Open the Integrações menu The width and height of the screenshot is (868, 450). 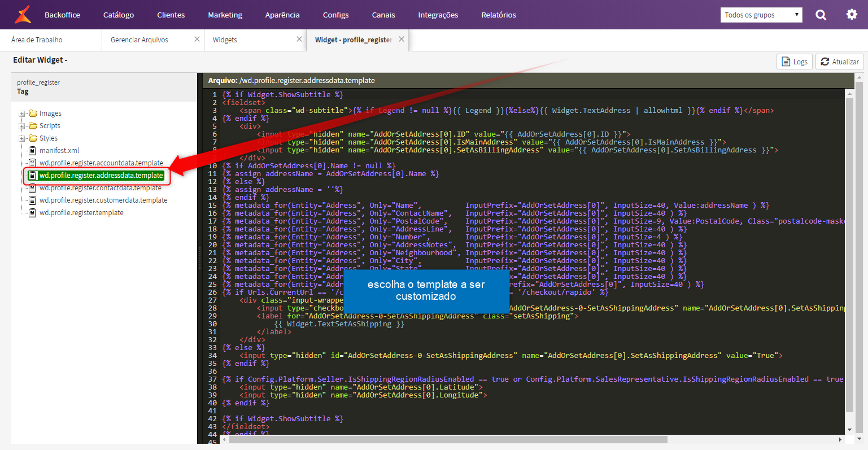pos(438,15)
